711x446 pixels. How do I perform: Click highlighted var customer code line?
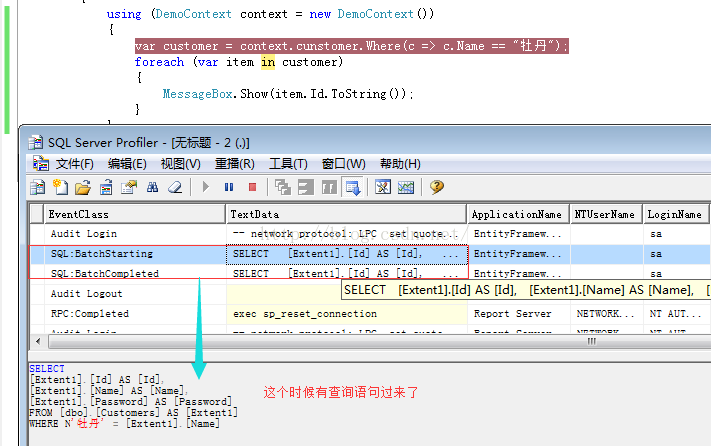tap(351, 46)
